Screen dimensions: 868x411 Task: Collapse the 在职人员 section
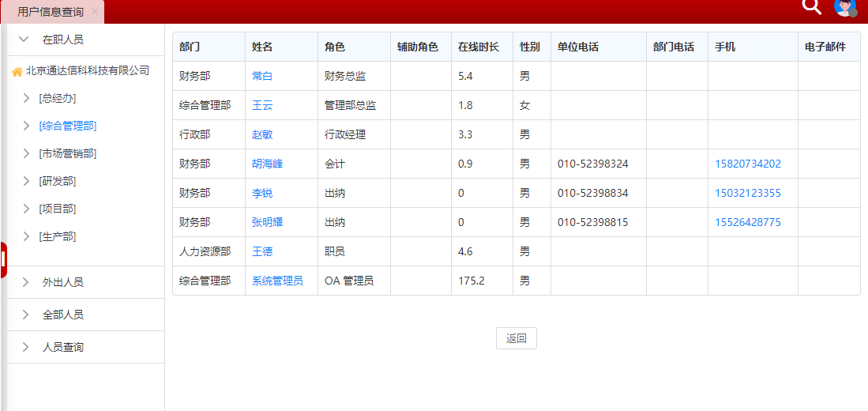(x=23, y=40)
